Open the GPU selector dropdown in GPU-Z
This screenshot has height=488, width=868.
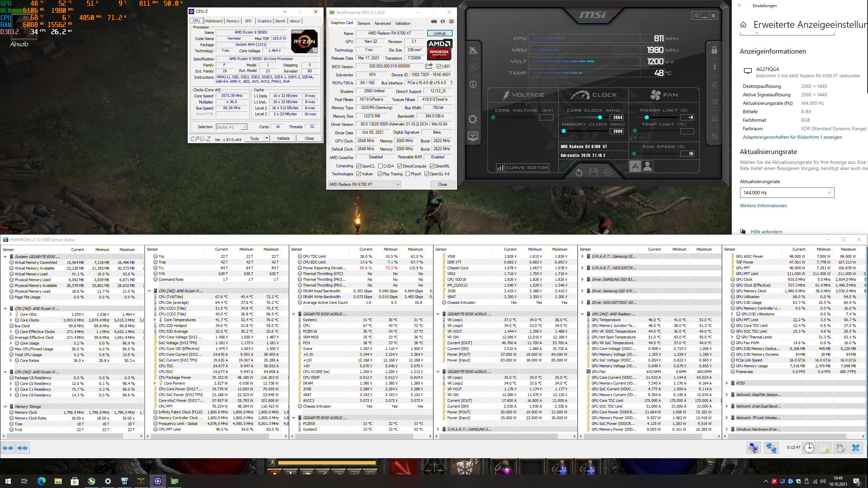(x=398, y=184)
